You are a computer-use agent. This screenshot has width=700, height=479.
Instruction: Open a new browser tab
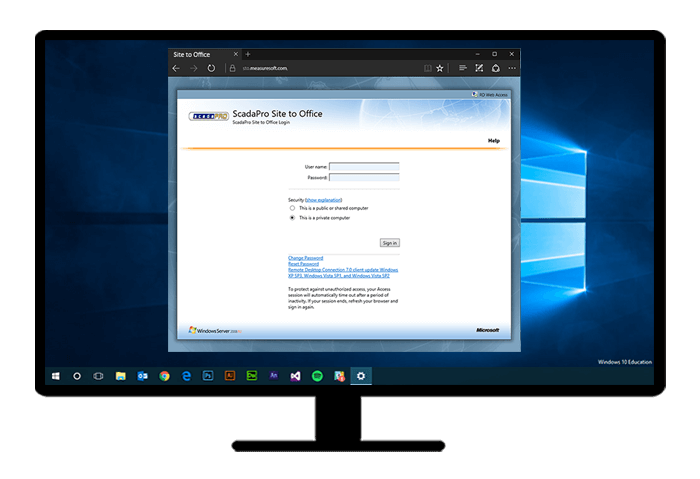tap(248, 54)
